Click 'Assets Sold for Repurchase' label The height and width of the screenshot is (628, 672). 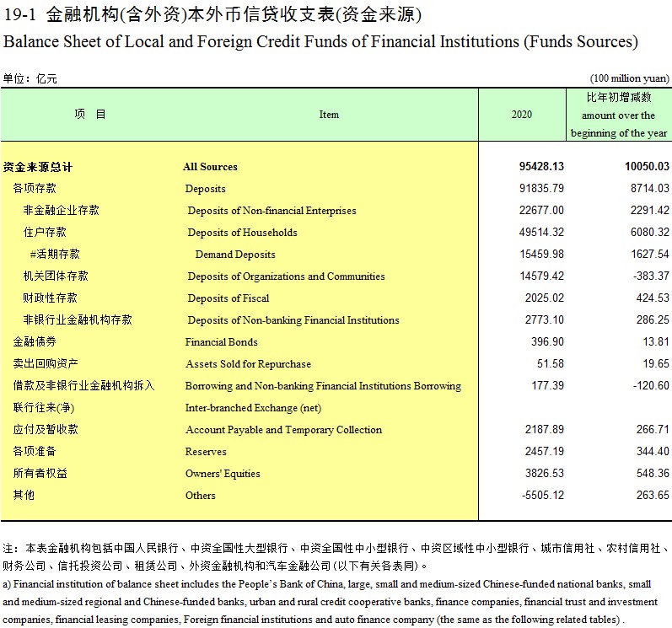click(x=248, y=363)
